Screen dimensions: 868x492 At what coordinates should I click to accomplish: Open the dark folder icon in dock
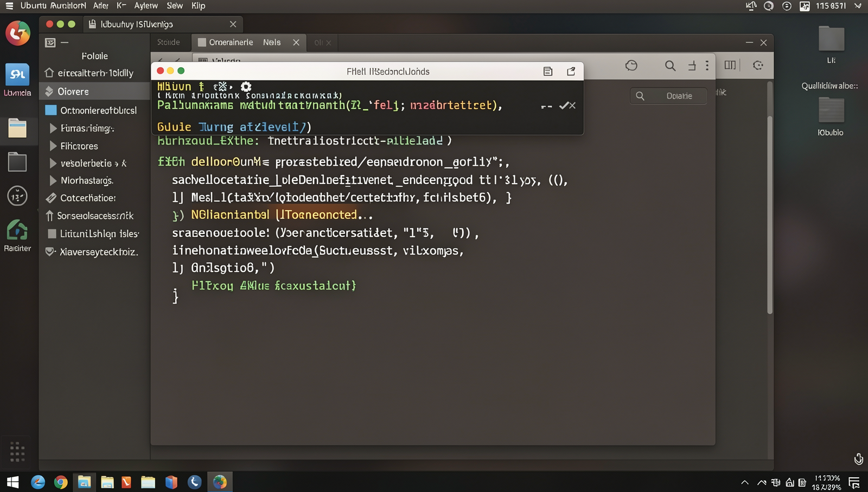pyautogui.click(x=17, y=162)
